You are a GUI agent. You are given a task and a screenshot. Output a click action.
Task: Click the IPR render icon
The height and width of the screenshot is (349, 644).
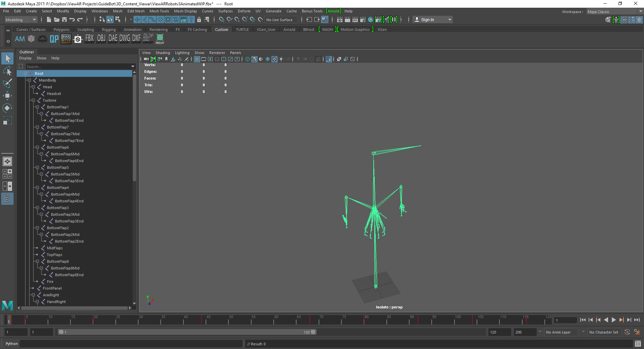[x=355, y=20]
